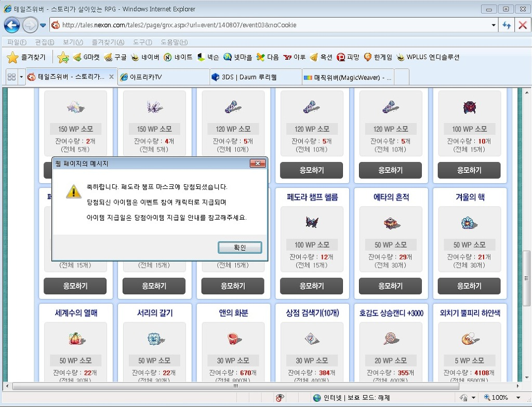Viewport: 532px width, 407px height.
Task: Open the 네이트 favorite link
Action: click(178, 57)
